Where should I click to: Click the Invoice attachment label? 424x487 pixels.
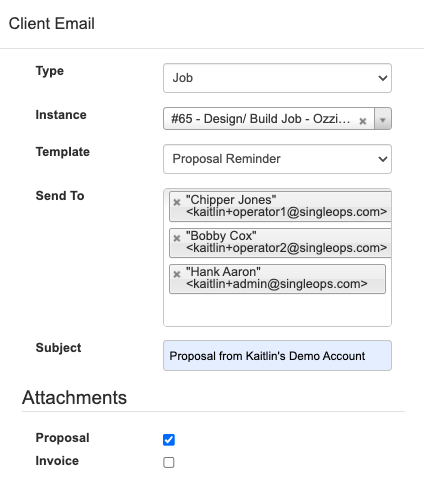pos(57,461)
